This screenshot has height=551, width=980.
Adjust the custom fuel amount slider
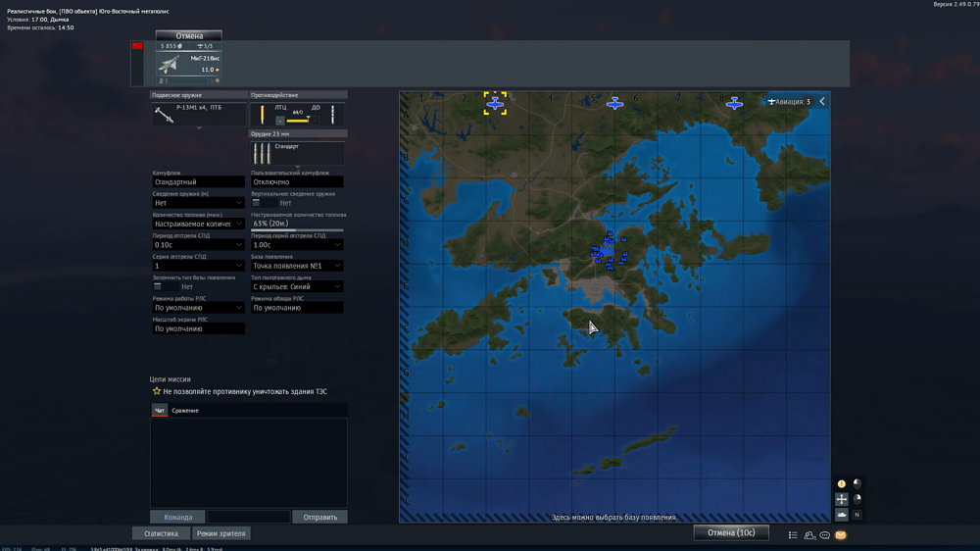click(297, 230)
